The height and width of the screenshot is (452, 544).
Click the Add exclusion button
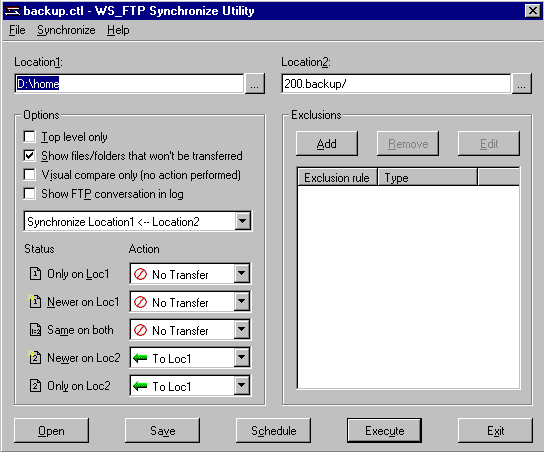point(327,144)
